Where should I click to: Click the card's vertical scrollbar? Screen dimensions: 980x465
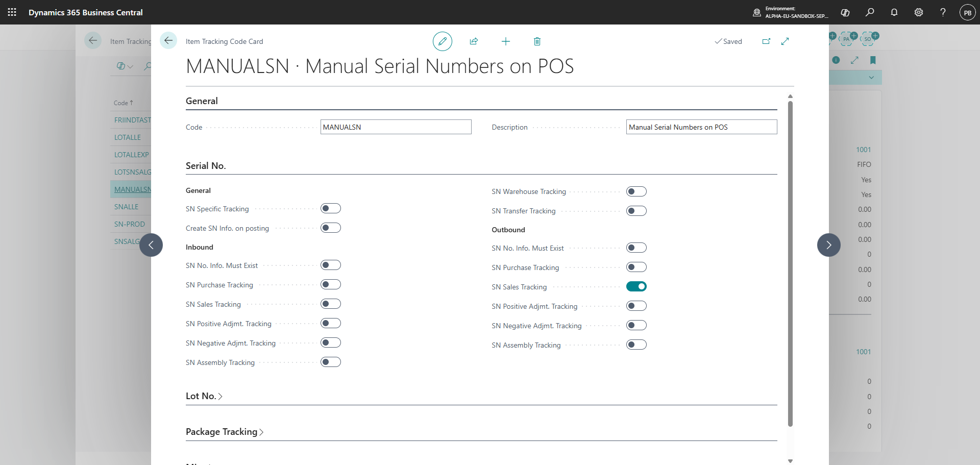(790, 263)
